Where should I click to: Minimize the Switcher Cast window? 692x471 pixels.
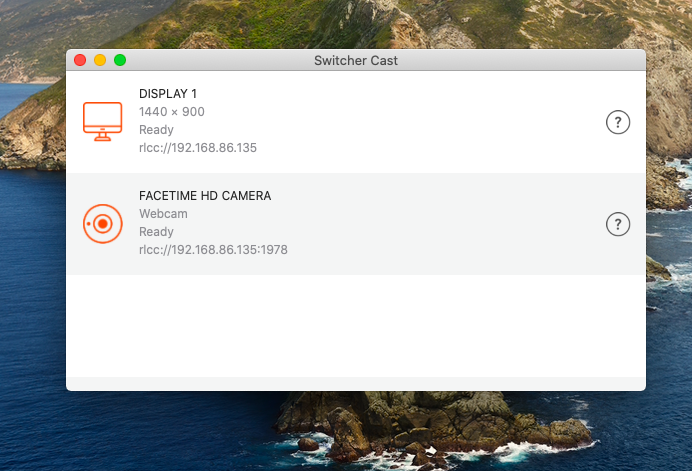pos(100,60)
